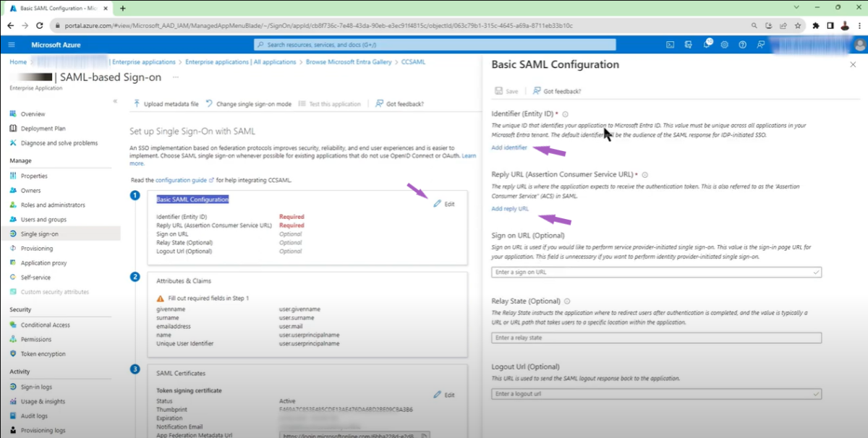The height and width of the screenshot is (438, 868).
Task: Open the CCSAML breadcrumb link
Action: tap(413, 62)
